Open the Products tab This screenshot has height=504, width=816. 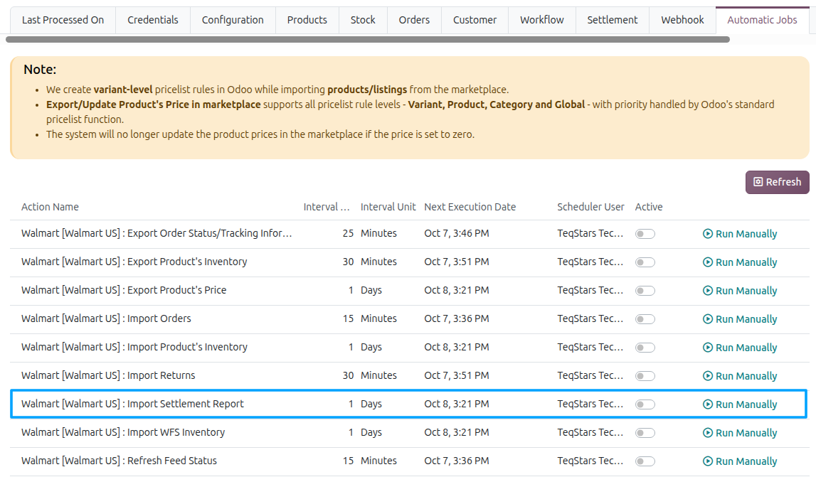pos(307,21)
